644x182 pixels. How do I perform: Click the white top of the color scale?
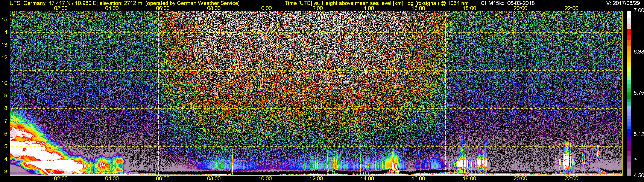point(629,15)
